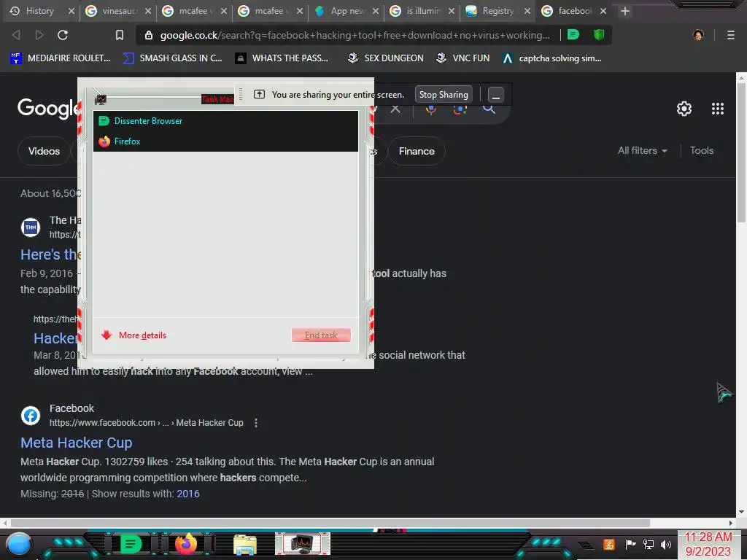Open the green shield icon
Image resolution: width=747 pixels, height=560 pixels.
[x=599, y=35]
